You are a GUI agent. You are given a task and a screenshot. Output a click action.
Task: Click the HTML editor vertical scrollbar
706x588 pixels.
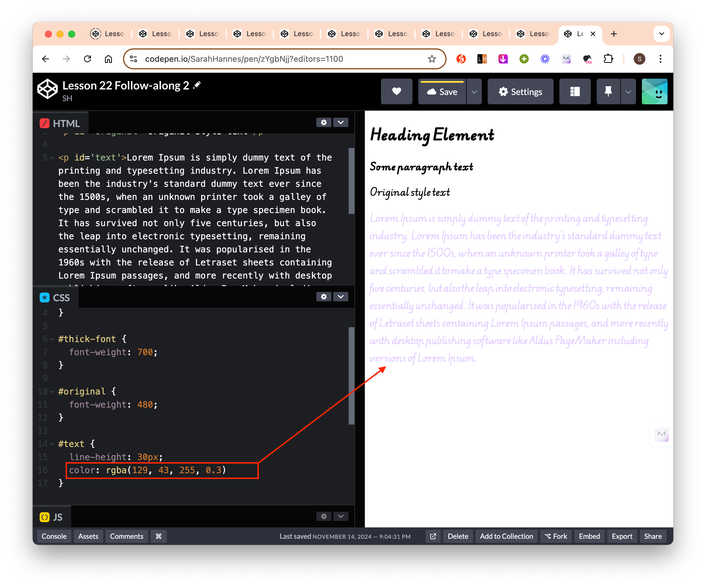[352, 181]
